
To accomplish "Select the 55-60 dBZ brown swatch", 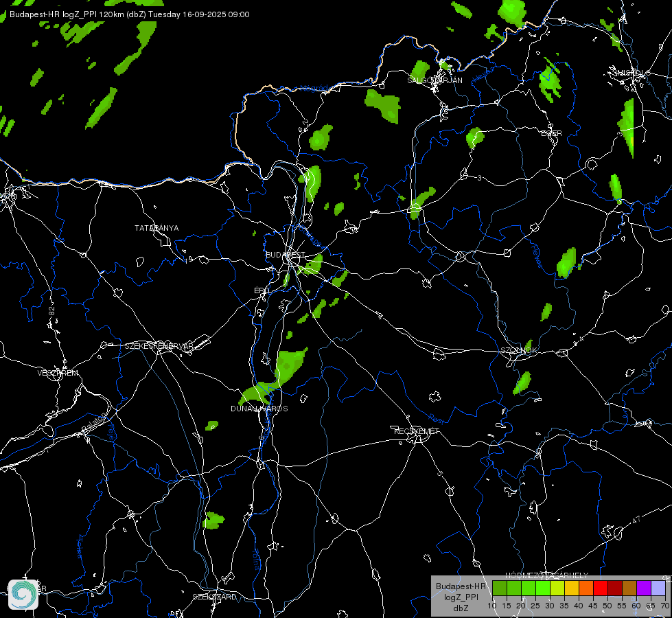I will [629, 588].
